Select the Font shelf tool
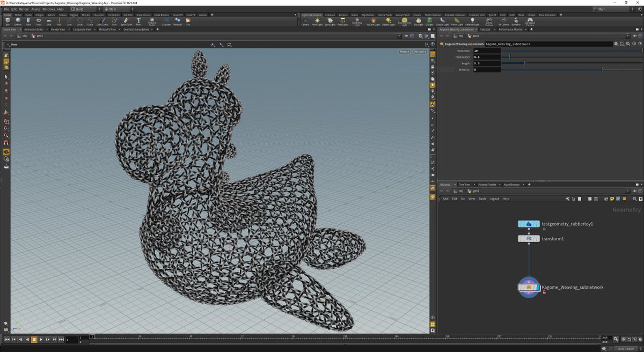Image resolution: width=644 pixels, height=352 pixels. [x=138, y=21]
